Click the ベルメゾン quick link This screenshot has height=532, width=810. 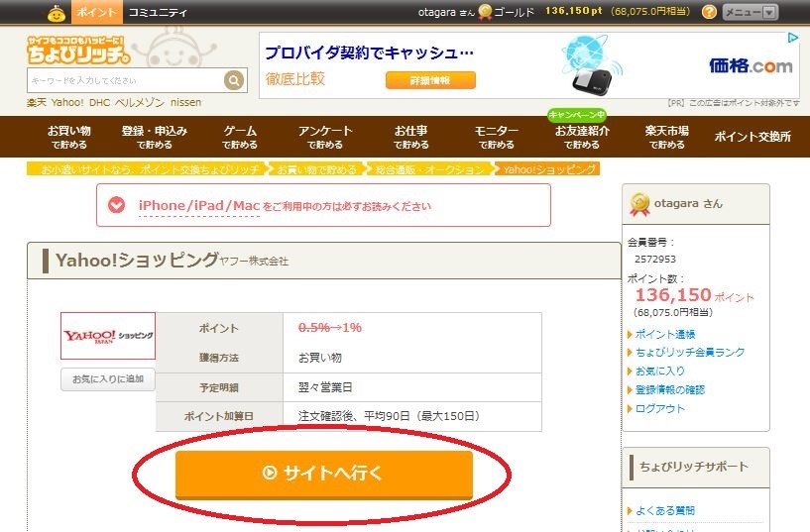(x=140, y=103)
